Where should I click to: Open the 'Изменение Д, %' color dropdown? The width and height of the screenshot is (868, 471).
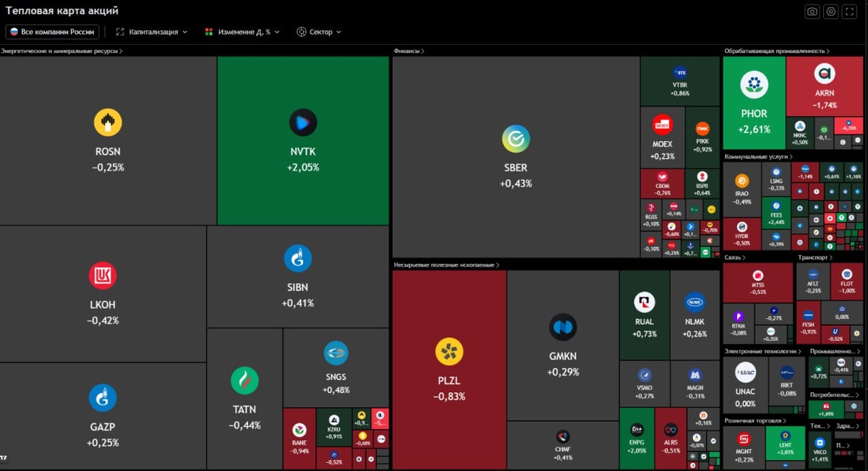[242, 32]
